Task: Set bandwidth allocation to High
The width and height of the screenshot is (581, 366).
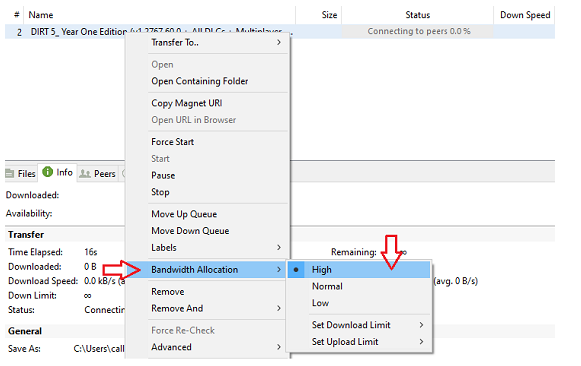Action: (x=359, y=270)
